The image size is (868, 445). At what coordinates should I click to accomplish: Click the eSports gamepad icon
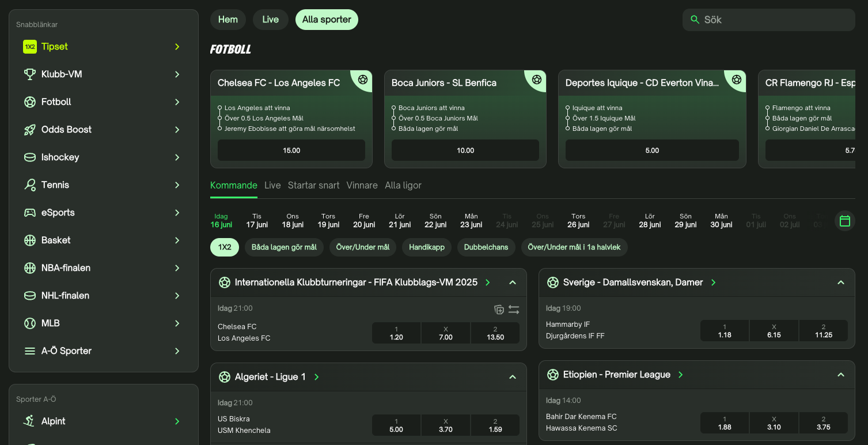pyautogui.click(x=30, y=213)
